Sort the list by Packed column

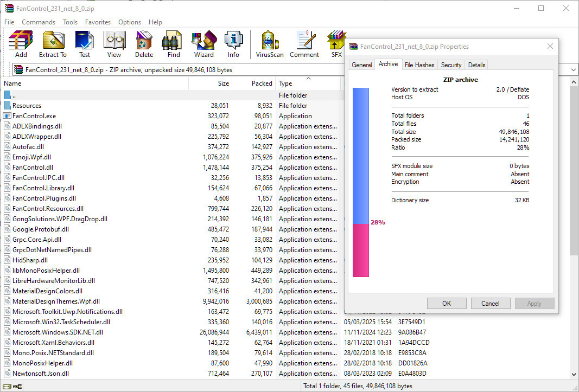(253, 83)
